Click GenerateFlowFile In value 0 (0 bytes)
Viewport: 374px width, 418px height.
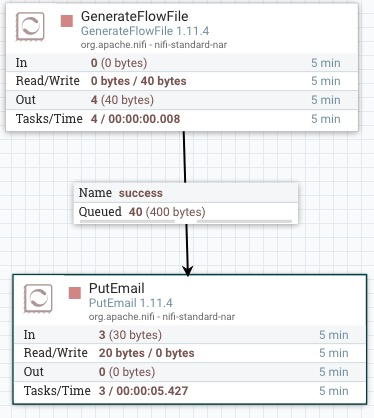[119, 63]
